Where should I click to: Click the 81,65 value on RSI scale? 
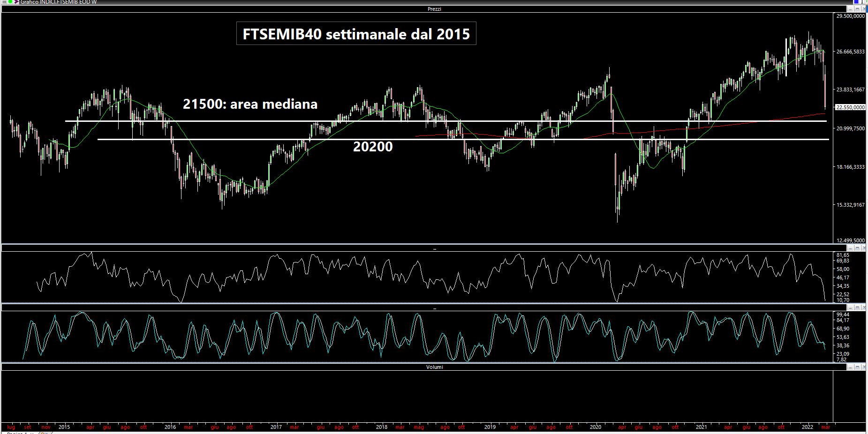(843, 255)
